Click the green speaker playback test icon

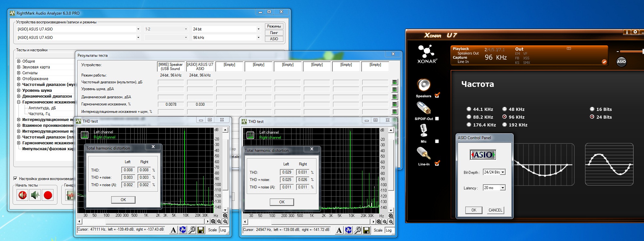click(x=35, y=195)
